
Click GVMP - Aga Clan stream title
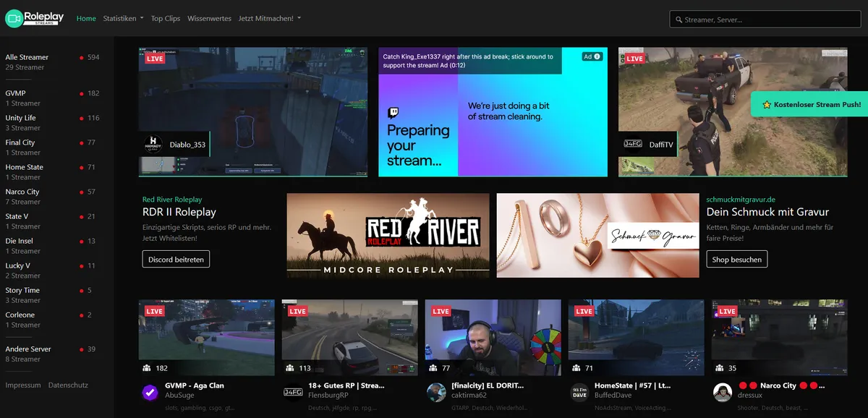pyautogui.click(x=195, y=386)
